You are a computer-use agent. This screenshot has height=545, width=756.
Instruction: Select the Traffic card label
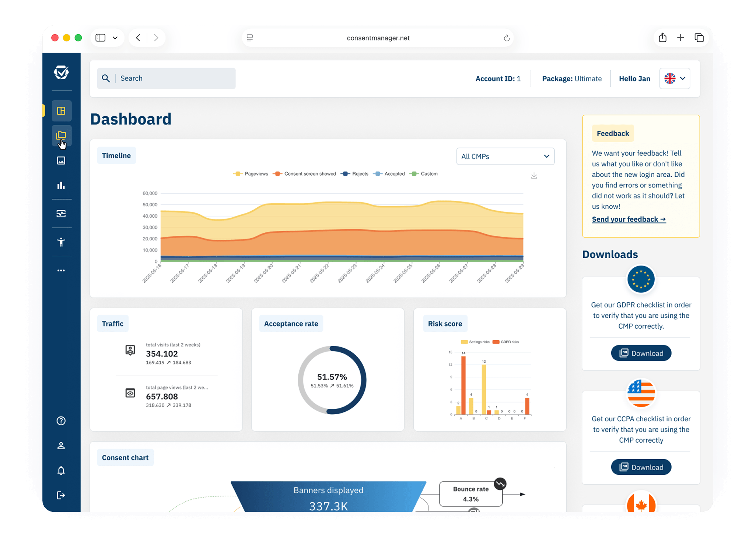coord(113,324)
